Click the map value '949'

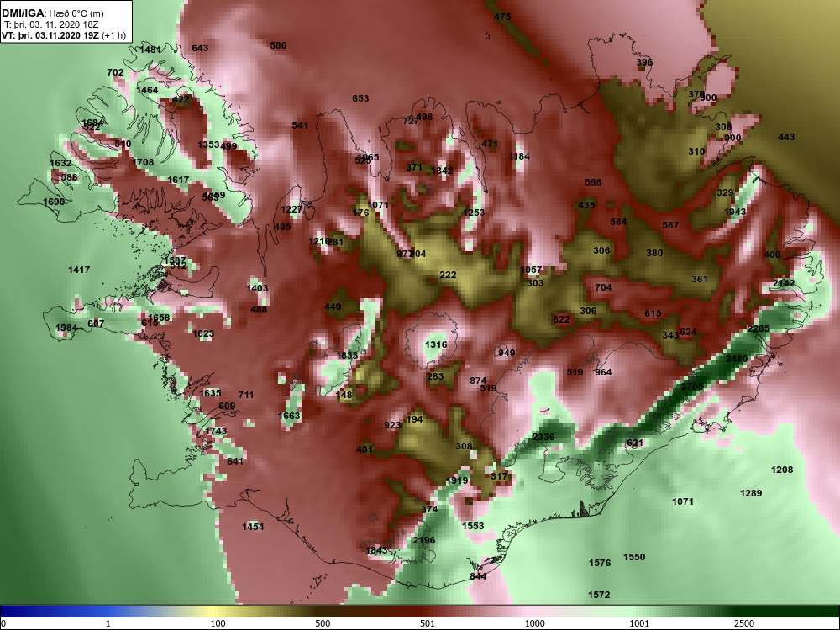point(507,353)
